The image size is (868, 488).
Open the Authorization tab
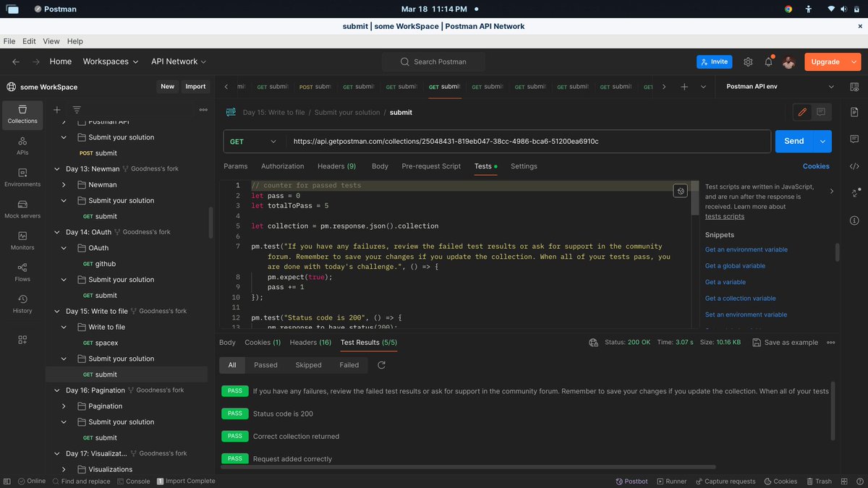pos(283,166)
